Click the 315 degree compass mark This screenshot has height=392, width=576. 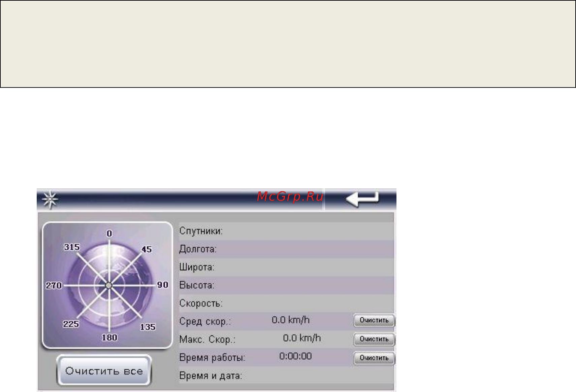[x=72, y=247]
